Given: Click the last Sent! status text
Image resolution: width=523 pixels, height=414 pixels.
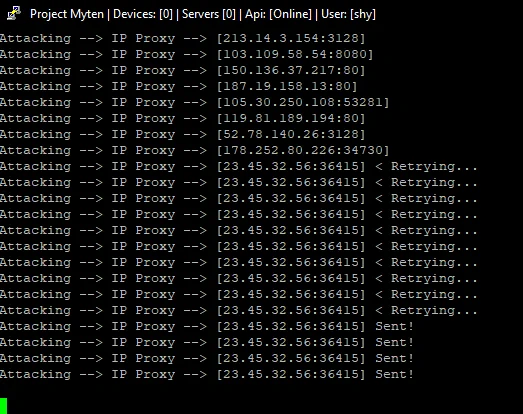Looking at the screenshot, I should tap(395, 374).
